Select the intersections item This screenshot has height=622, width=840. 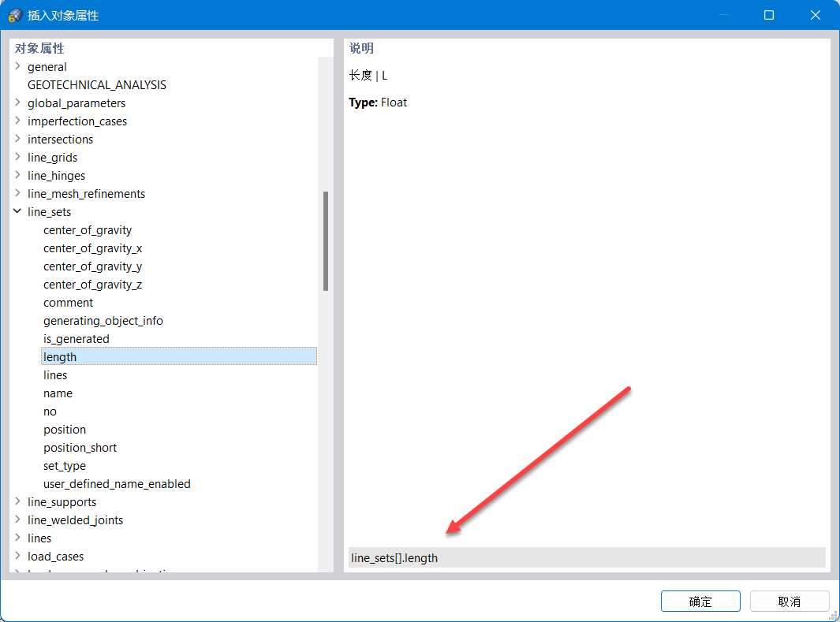pyautogui.click(x=60, y=140)
